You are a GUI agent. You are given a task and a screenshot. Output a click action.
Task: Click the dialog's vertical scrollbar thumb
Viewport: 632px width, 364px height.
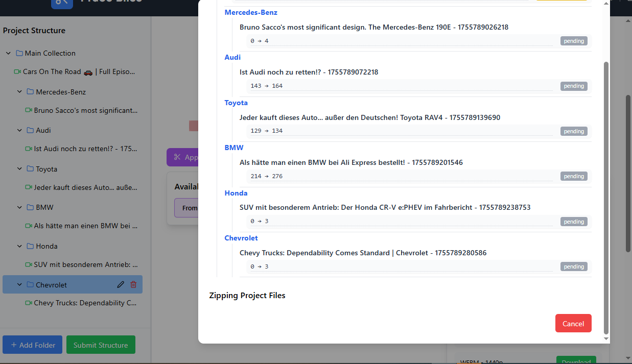point(606,198)
